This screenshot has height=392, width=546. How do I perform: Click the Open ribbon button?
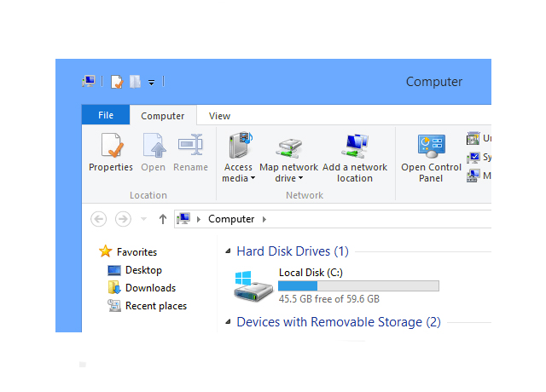click(x=154, y=153)
